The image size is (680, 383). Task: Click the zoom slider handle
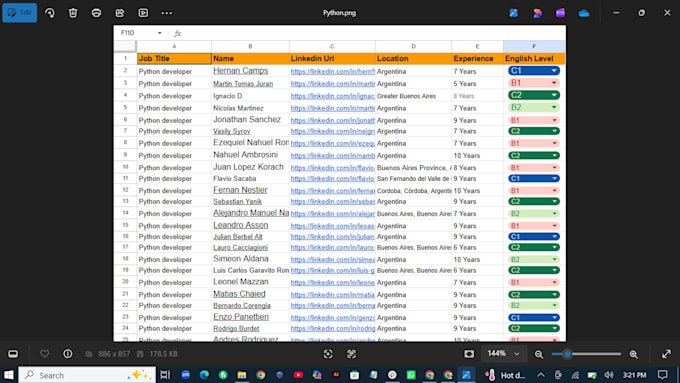click(567, 354)
